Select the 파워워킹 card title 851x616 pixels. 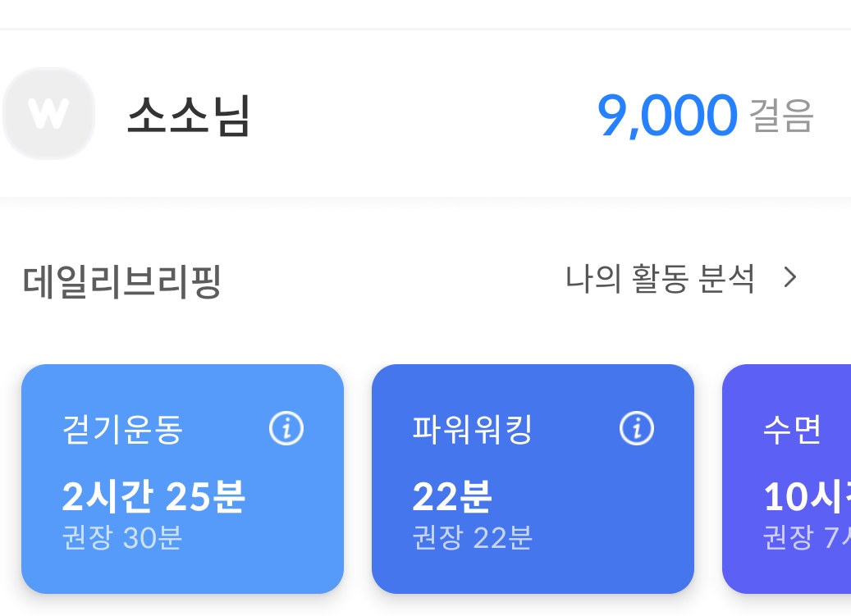[473, 430]
